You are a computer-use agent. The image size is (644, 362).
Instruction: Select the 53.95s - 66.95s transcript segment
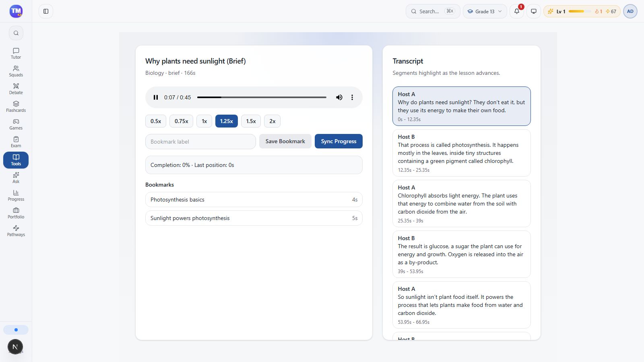click(x=462, y=305)
